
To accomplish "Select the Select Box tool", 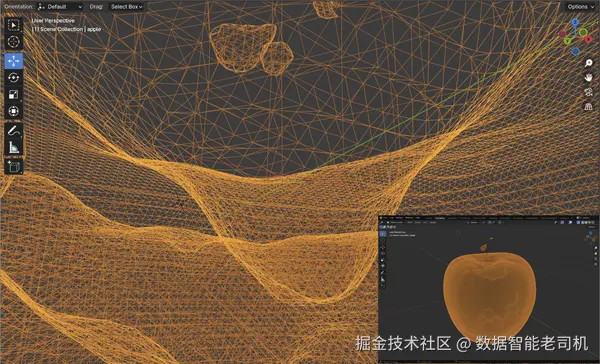I will [14, 25].
